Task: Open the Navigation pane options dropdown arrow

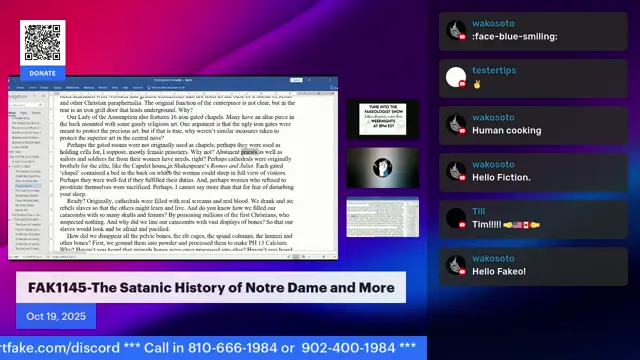Action: click(34, 96)
